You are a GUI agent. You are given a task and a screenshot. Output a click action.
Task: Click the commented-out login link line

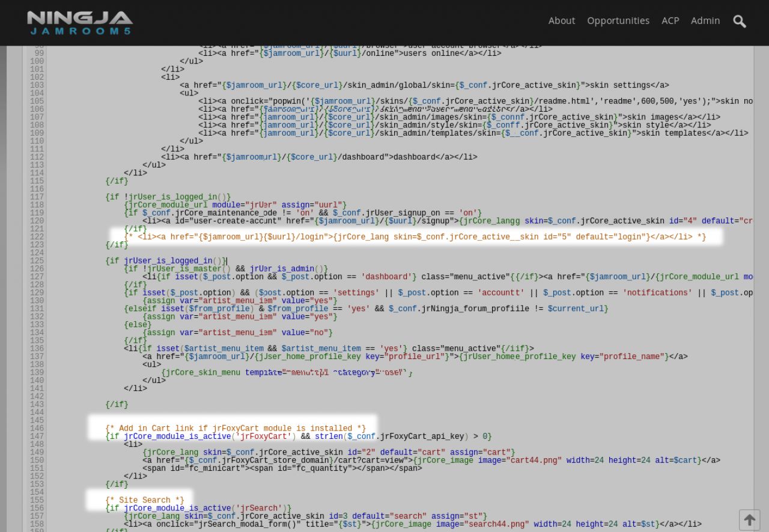pyautogui.click(x=415, y=237)
